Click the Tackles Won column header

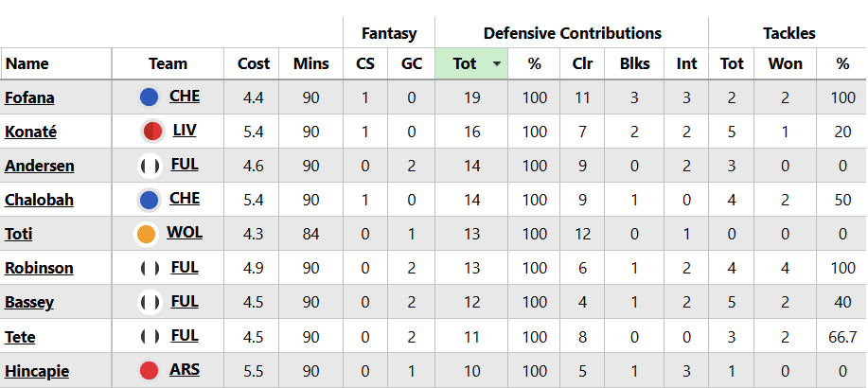tap(786, 64)
